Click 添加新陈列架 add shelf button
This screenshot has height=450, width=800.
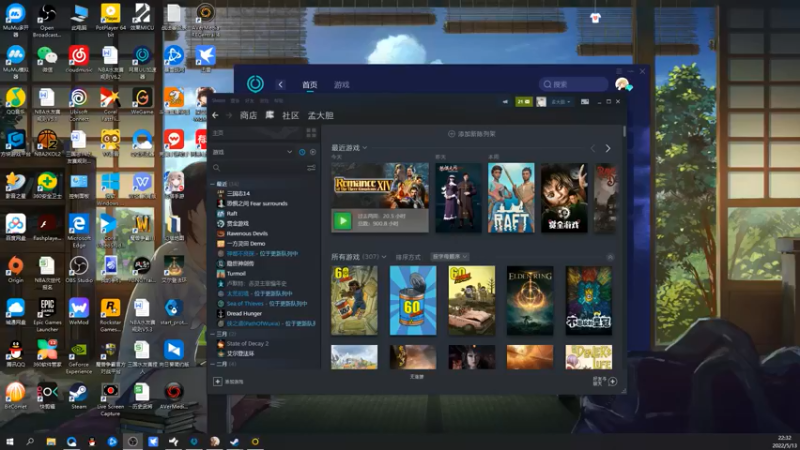(472, 134)
